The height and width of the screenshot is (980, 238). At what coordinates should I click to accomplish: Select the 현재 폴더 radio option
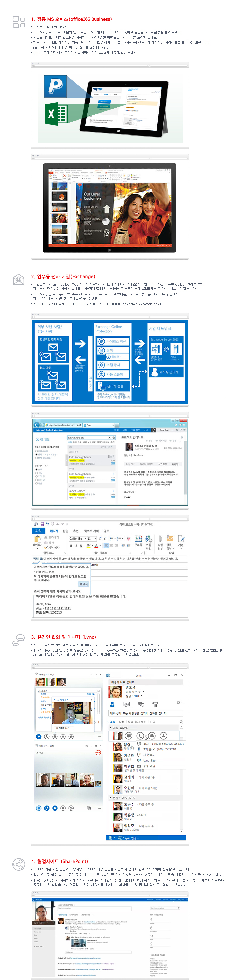click(x=36, y=458)
